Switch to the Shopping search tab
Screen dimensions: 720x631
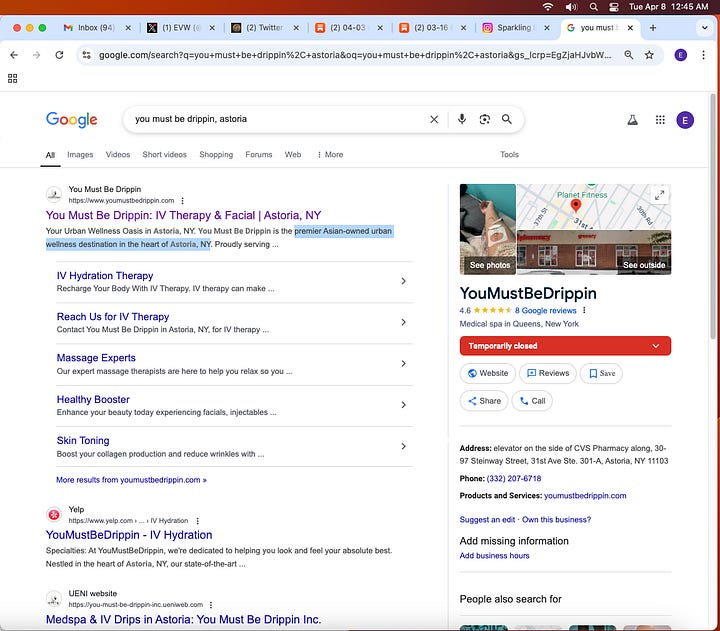click(x=216, y=155)
